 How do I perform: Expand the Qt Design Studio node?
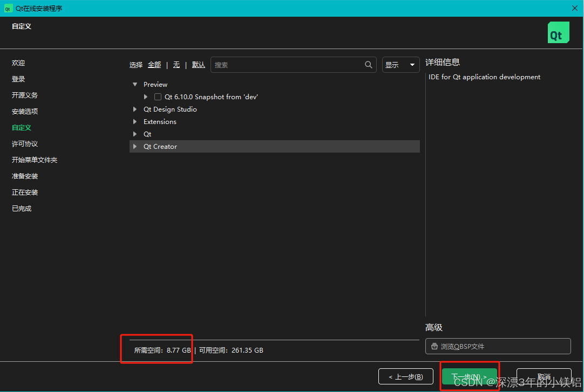click(x=135, y=109)
